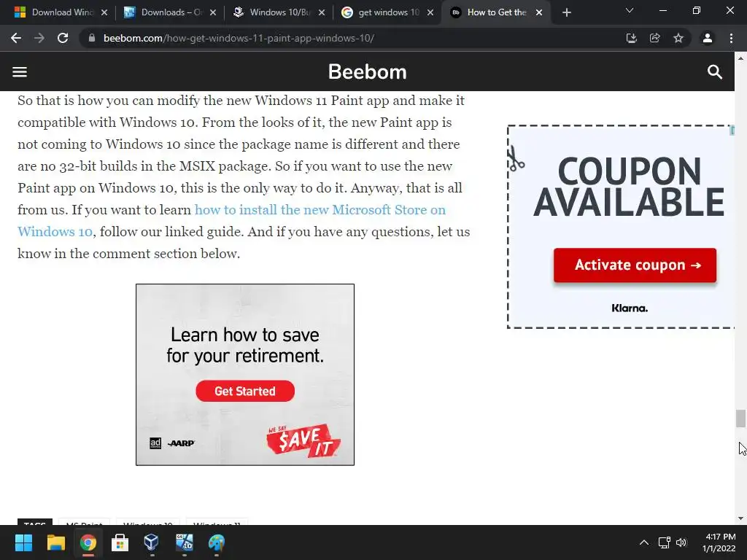Click the scrollbar up arrow
Screen dimensions: 747x560
[740, 58]
